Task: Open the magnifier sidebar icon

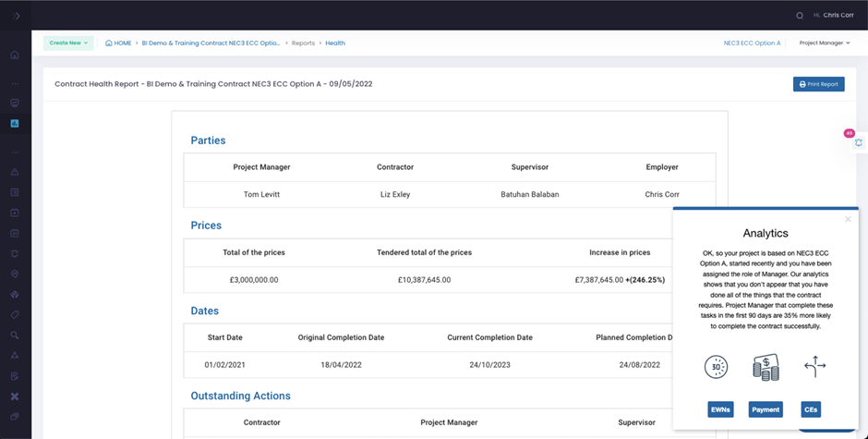Action: [15, 335]
